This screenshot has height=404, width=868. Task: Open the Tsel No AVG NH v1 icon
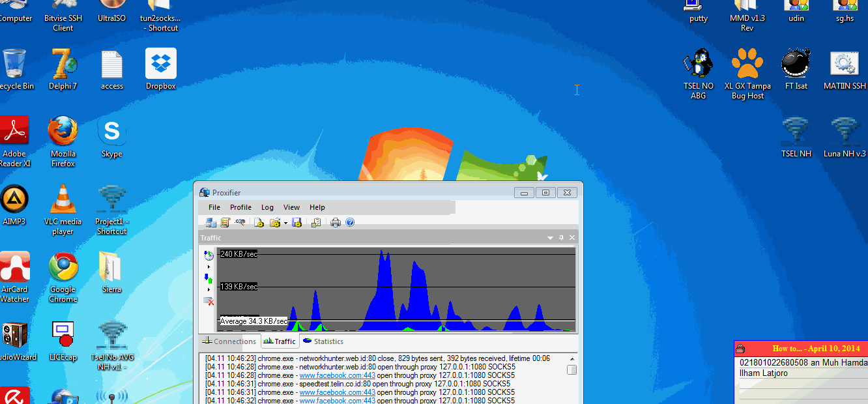[x=111, y=345]
